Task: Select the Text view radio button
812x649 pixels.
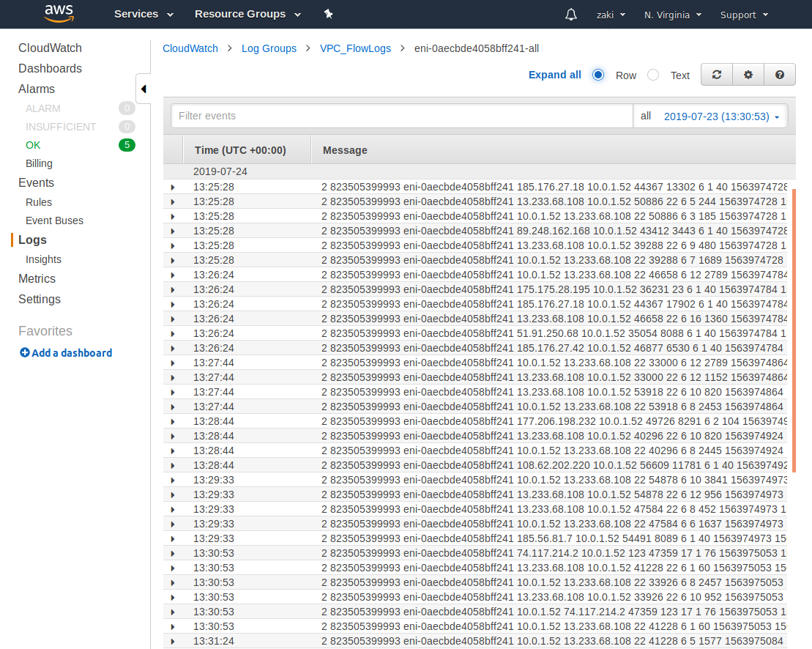Action: [654, 75]
